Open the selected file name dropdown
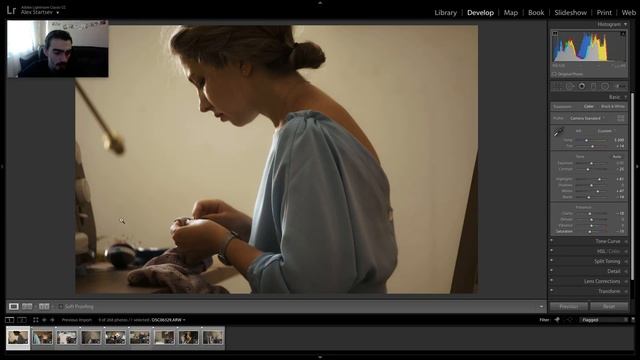This screenshot has width=640, height=360. pos(168,320)
